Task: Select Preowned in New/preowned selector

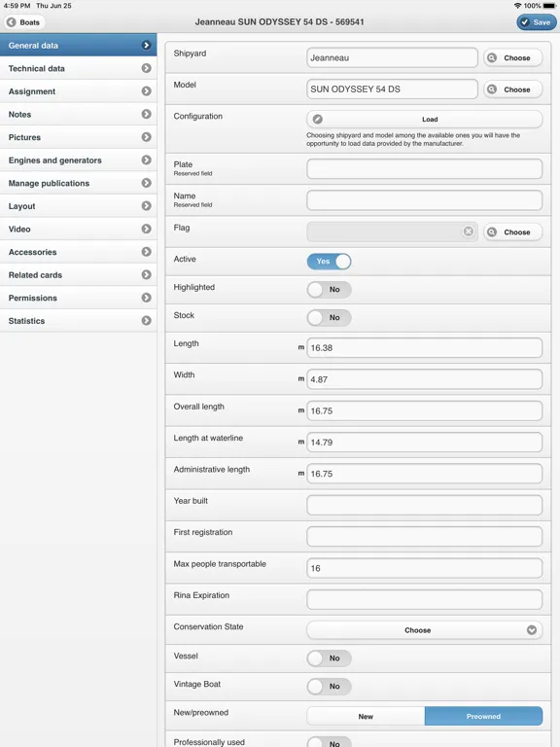Action: point(483,716)
